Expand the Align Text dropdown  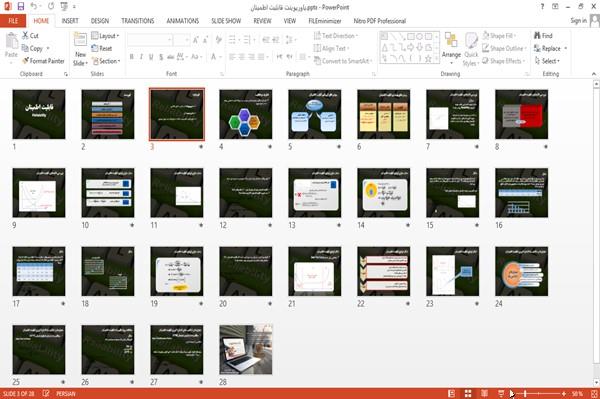coord(331,48)
